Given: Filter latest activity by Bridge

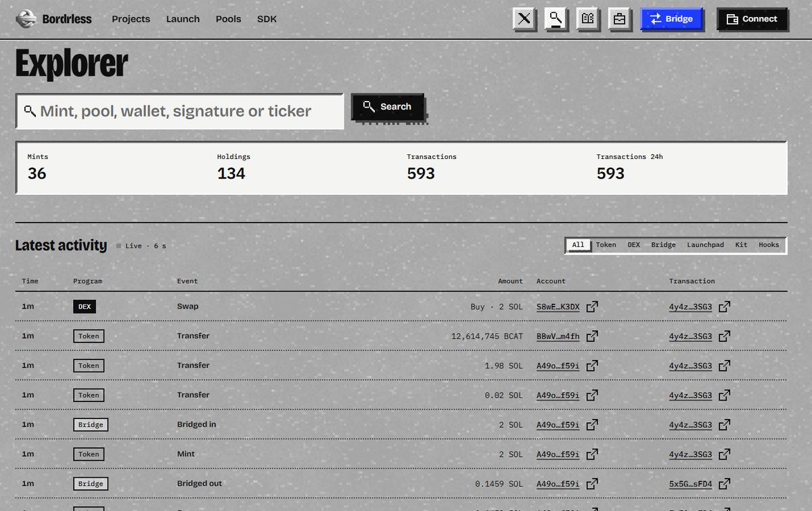Looking at the screenshot, I should [663, 245].
